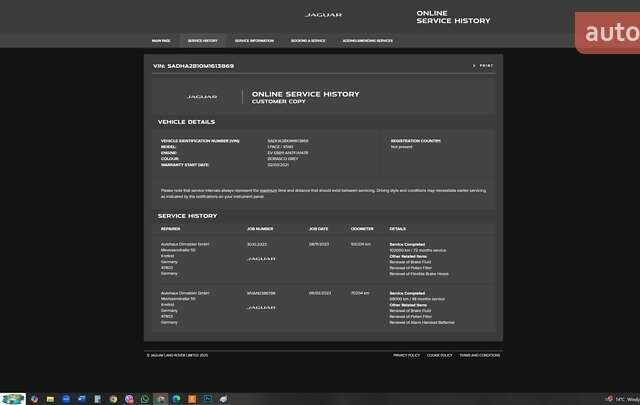Open the Main Page tab
Image resolution: width=640 pixels, height=405 pixels.
[x=161, y=41]
